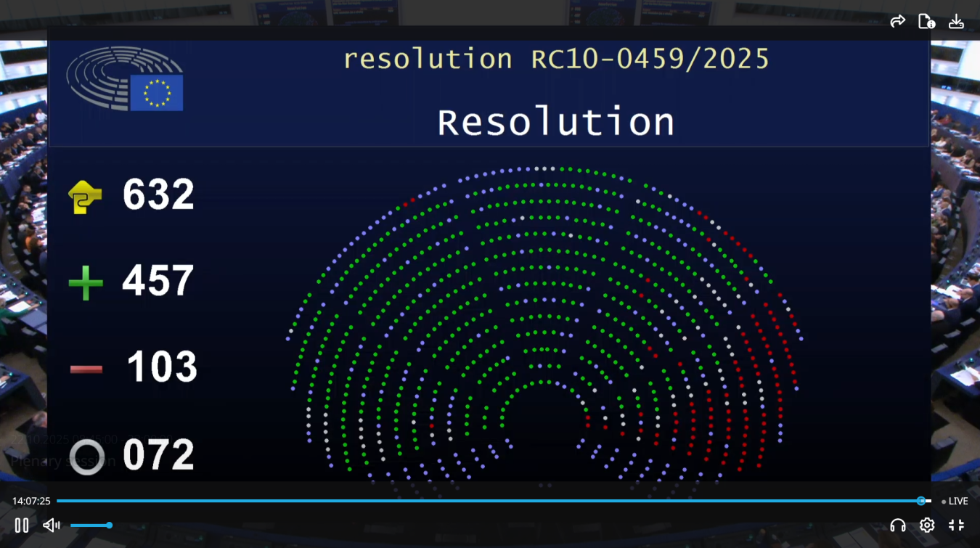Click the volume level slider
This screenshot has height=548, width=980.
click(x=90, y=525)
